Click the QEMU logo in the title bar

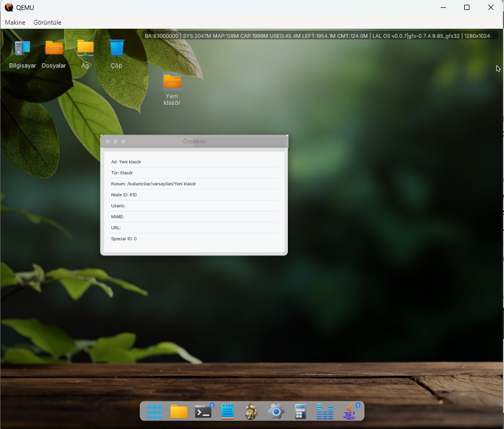click(x=9, y=7)
